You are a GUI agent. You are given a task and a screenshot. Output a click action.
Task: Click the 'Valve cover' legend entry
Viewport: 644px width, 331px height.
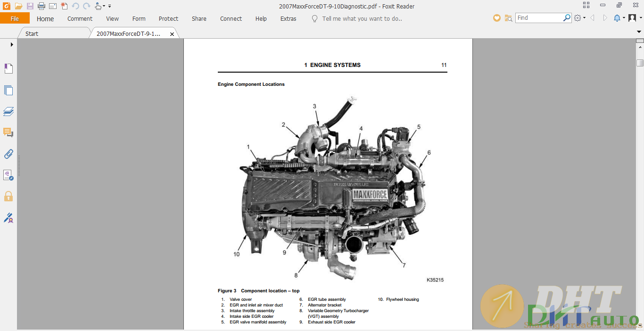240,299
